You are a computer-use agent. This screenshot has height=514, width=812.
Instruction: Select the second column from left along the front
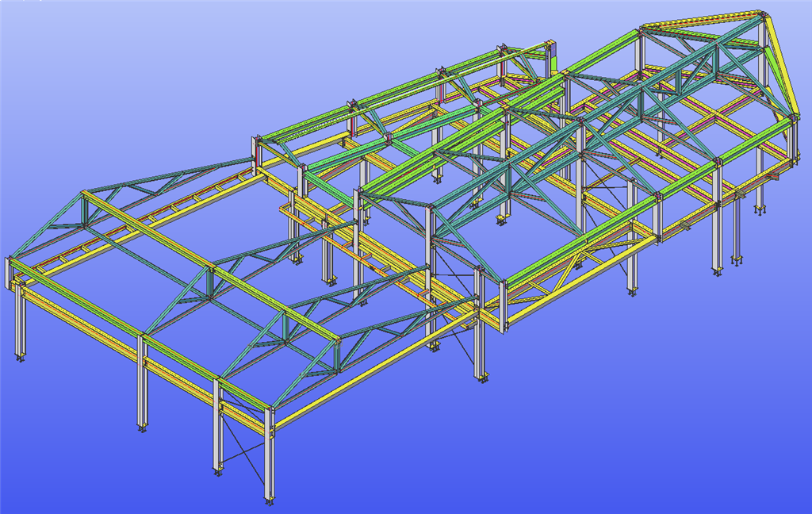[143, 389]
